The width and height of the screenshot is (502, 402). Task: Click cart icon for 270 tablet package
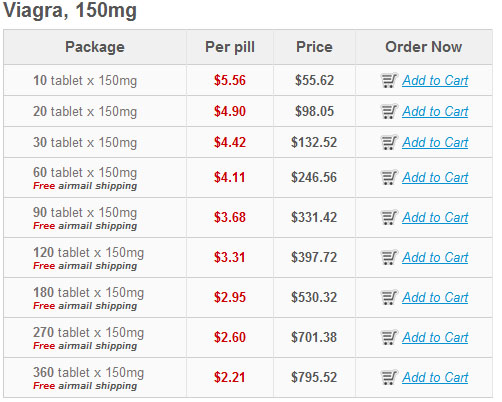click(389, 337)
